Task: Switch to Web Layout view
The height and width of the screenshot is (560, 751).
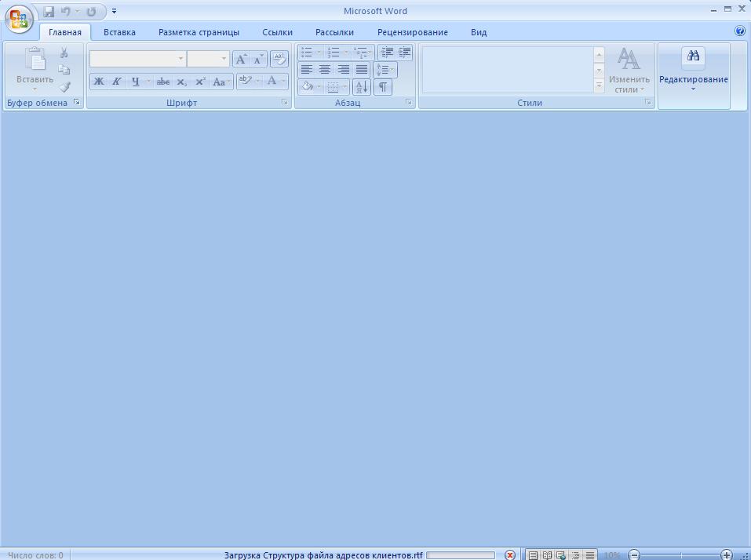Action: point(561,555)
